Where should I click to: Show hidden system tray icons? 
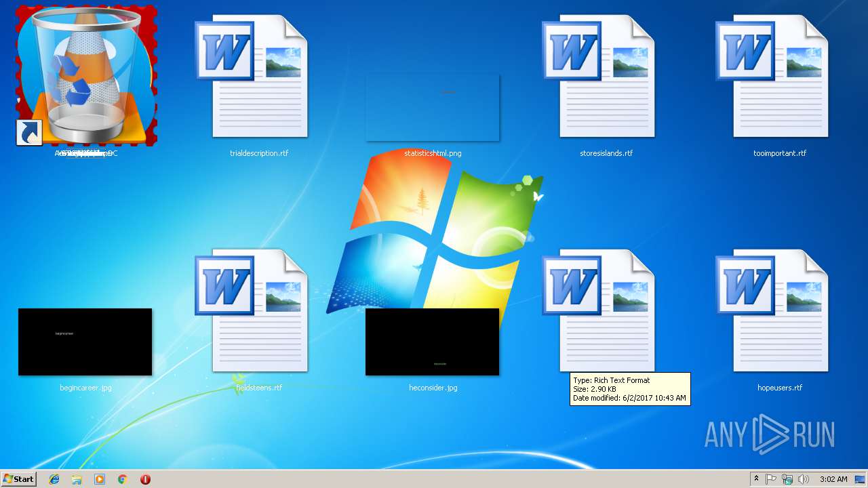click(x=757, y=479)
